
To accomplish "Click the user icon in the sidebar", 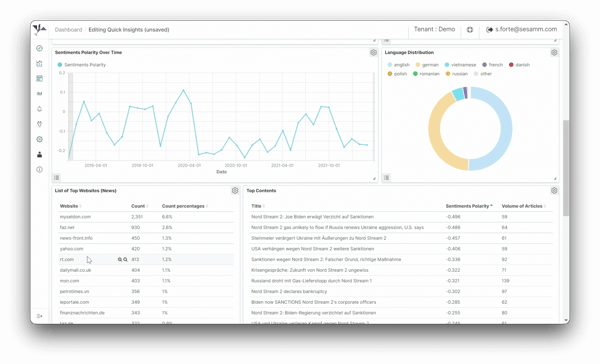I will coord(39,155).
